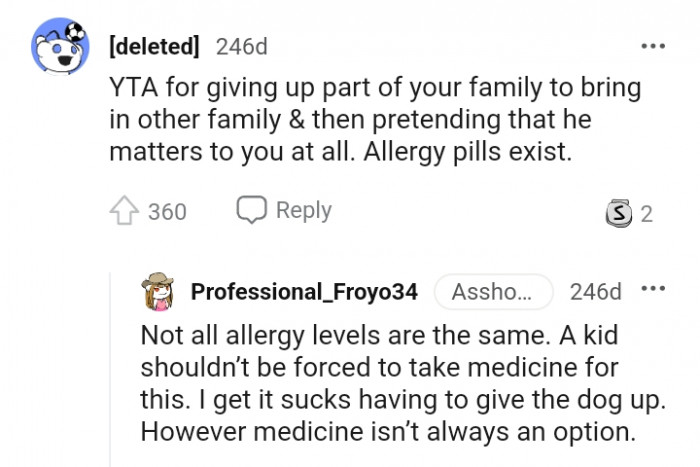Click the Reply text button
The image size is (700, 467).
tap(303, 210)
